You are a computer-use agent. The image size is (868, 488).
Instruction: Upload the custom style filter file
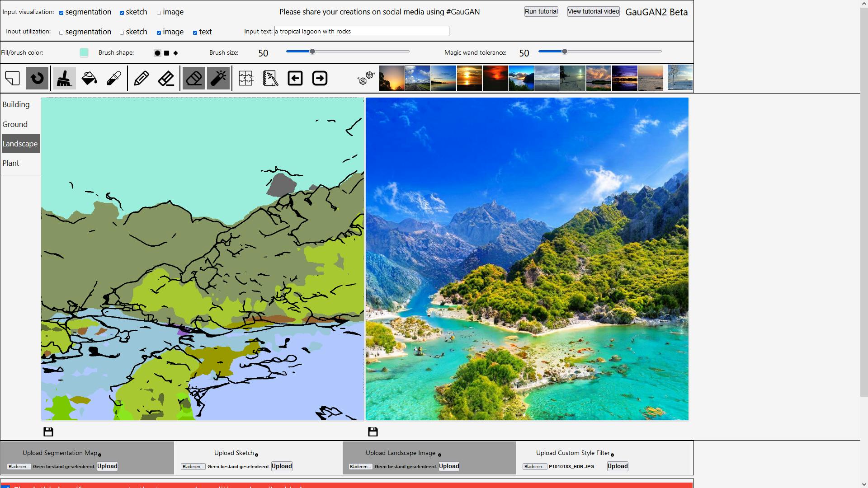click(x=617, y=466)
